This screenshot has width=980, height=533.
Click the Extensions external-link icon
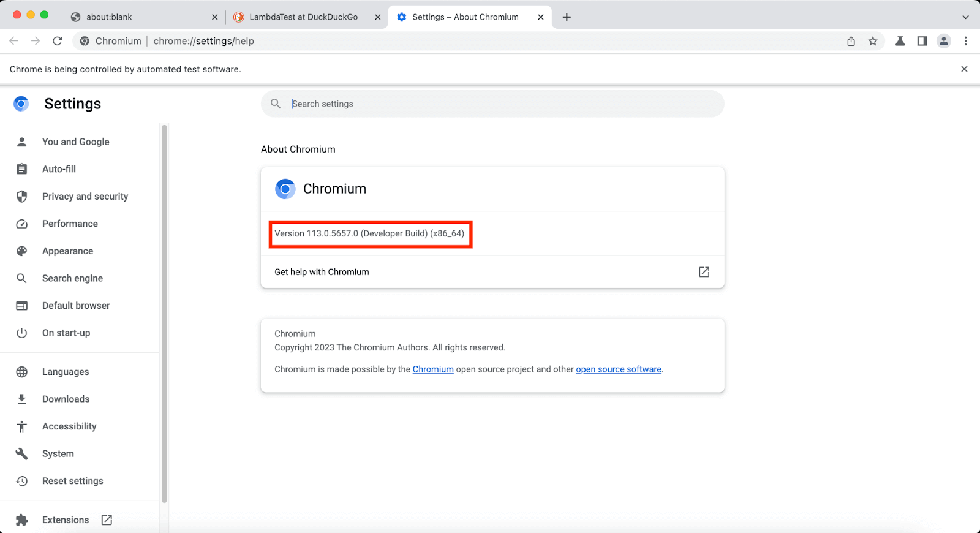pos(107,520)
